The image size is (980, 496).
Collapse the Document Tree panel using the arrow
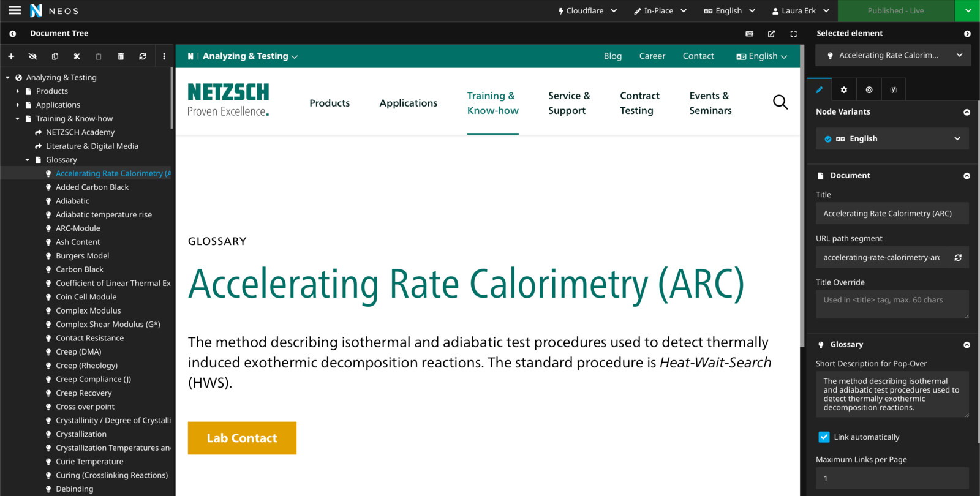(13, 34)
